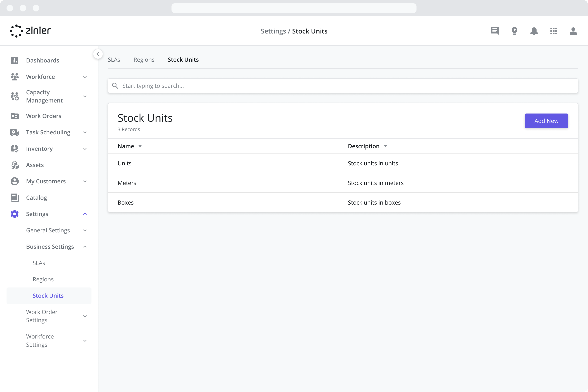Sort by the Description column arrow
The height and width of the screenshot is (392, 588).
point(385,146)
